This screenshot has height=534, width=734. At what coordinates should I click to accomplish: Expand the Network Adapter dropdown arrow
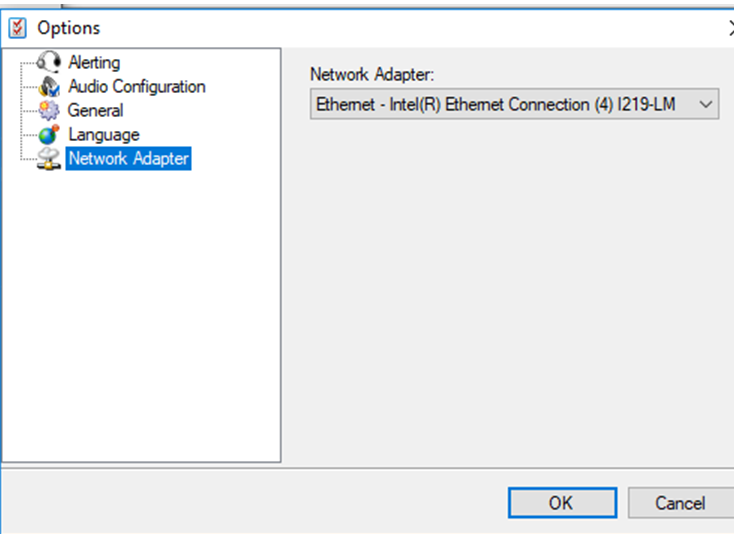(x=706, y=104)
